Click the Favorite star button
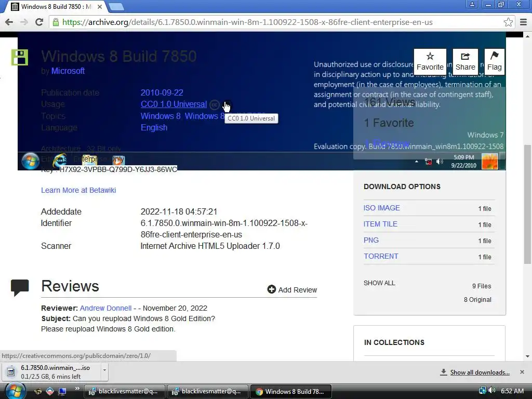This screenshot has height=399, width=532. click(x=430, y=61)
